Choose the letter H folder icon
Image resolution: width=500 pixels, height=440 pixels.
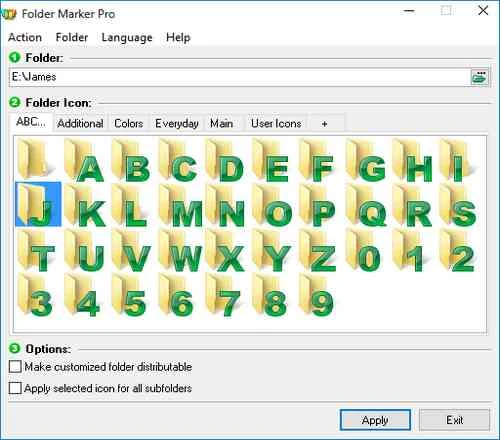click(x=413, y=160)
